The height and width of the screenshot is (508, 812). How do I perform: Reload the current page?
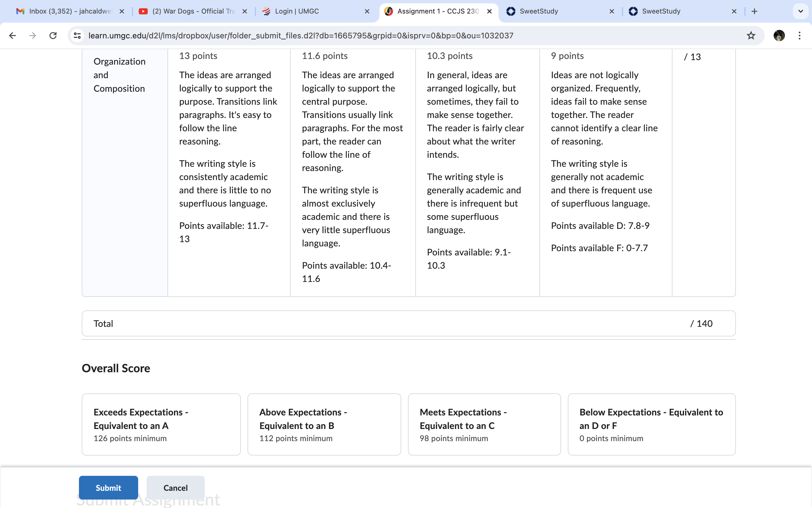pyautogui.click(x=53, y=36)
